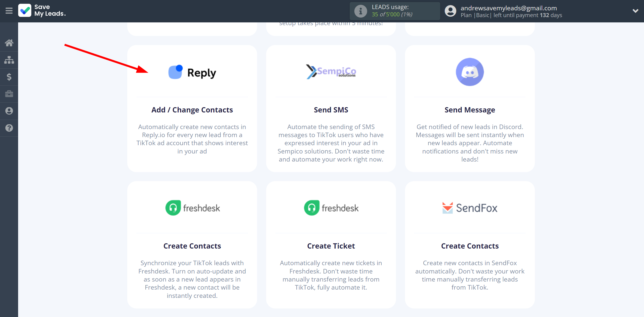
Task: Open help question mark icon
Action: tap(9, 128)
